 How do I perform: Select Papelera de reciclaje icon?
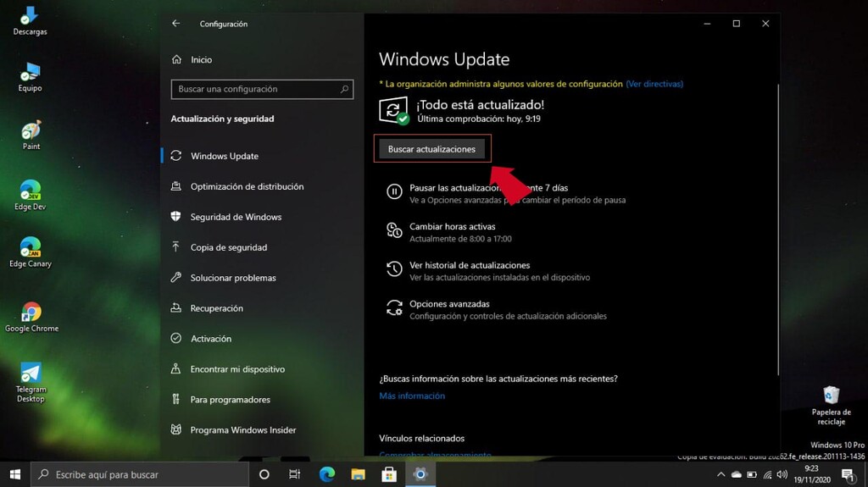[831, 406]
